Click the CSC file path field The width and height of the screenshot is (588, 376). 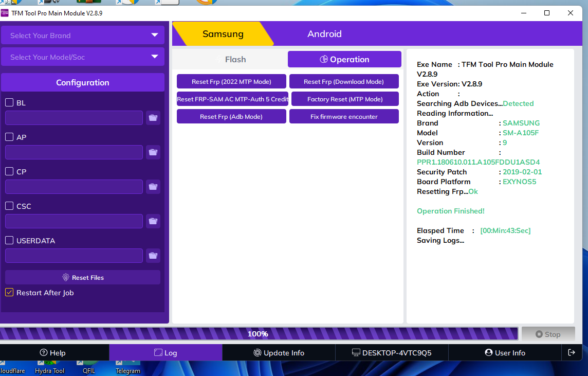coord(74,221)
